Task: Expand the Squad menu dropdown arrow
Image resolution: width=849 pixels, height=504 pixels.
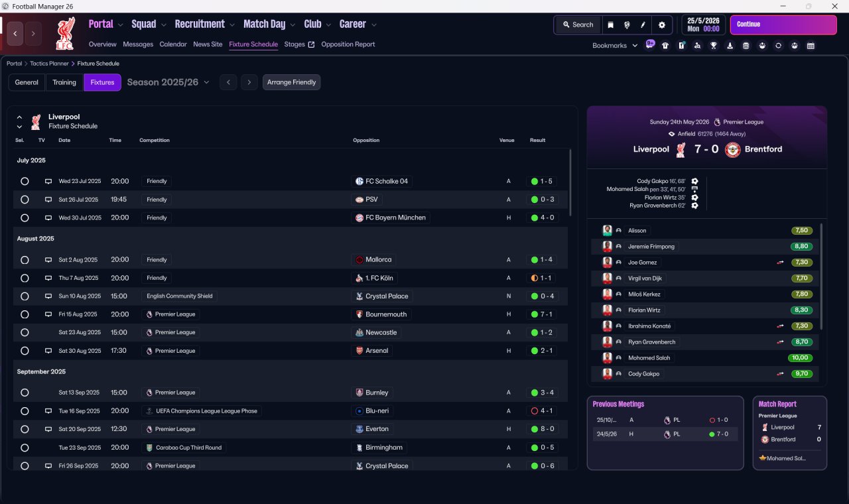Action: coord(163,25)
